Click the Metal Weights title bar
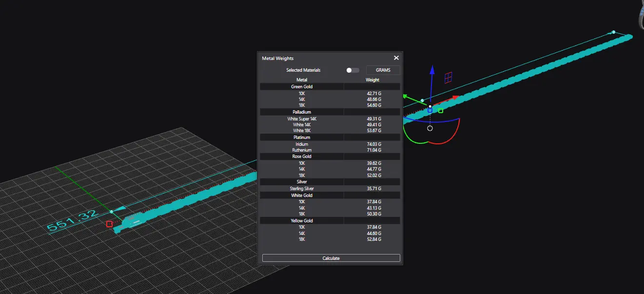 click(330, 58)
